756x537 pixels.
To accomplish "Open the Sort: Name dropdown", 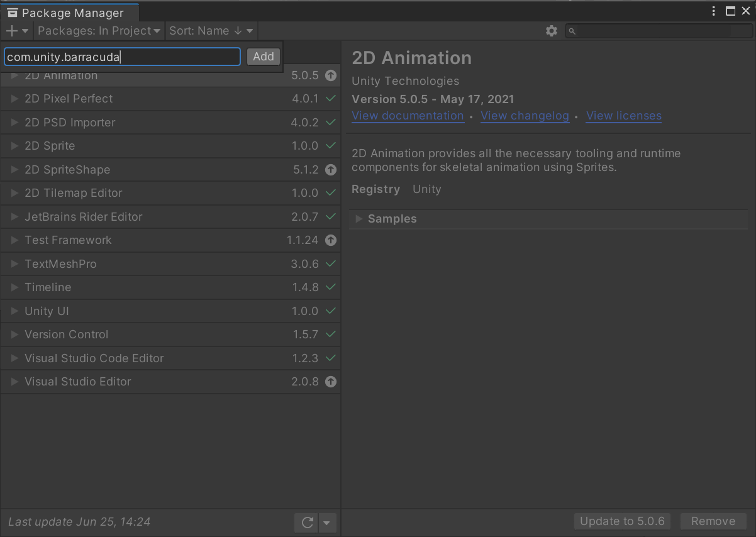I will 211,31.
